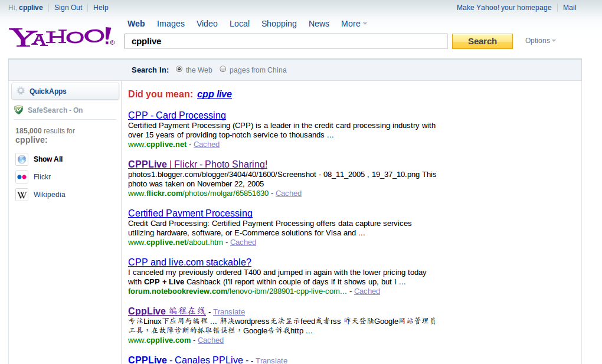
Task: Open the Mail link
Action: (570, 8)
